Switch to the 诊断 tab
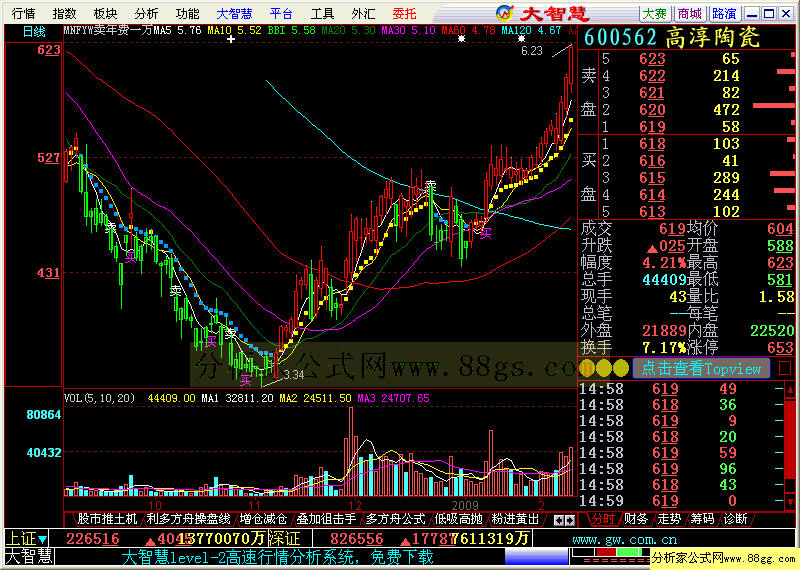 pyautogui.click(x=735, y=519)
